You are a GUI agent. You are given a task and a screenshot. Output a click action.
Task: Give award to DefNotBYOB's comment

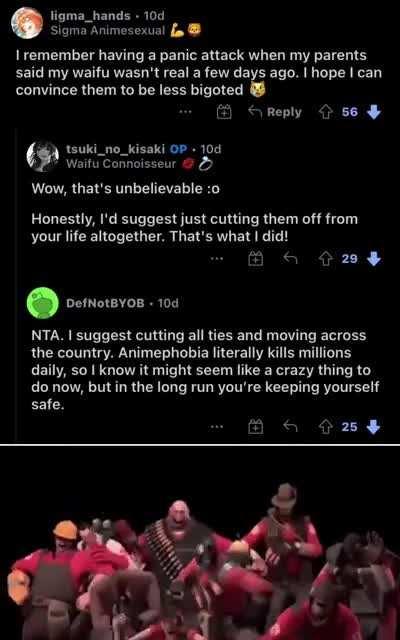coord(256,427)
